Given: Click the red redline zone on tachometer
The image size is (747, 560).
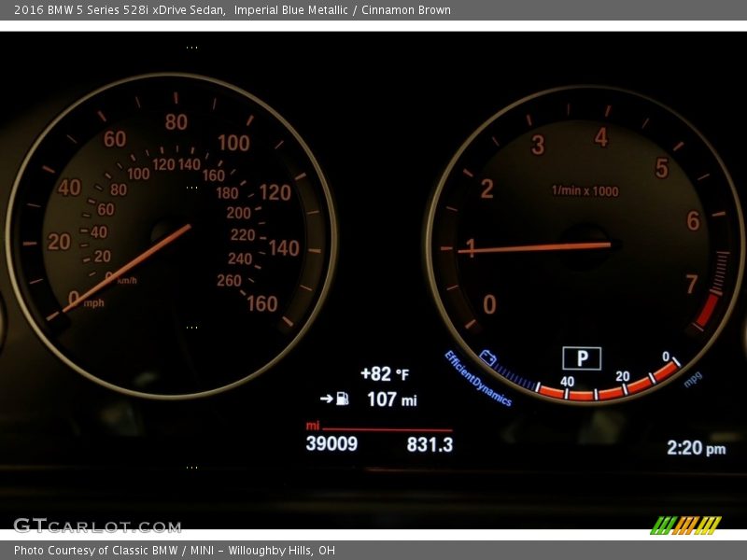Looking at the screenshot, I should (708, 309).
